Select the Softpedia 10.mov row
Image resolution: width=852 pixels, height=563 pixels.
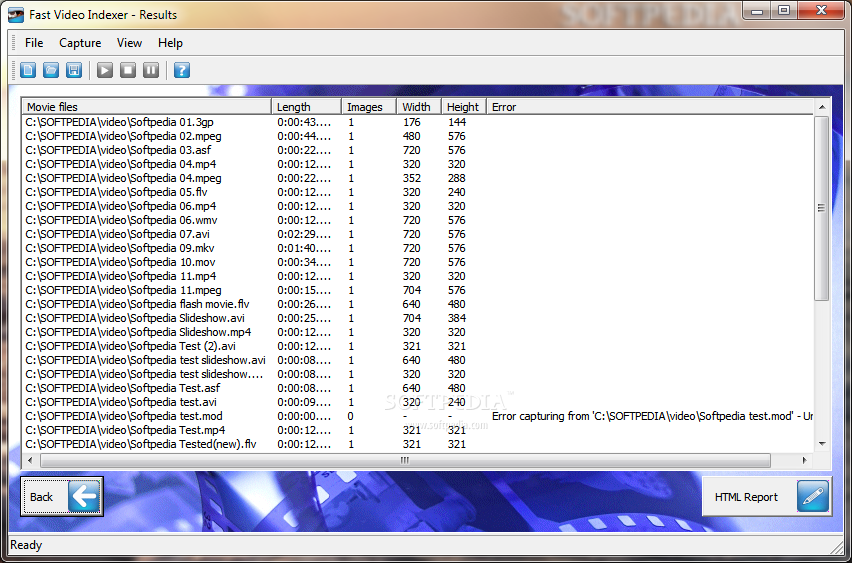click(x=418, y=262)
